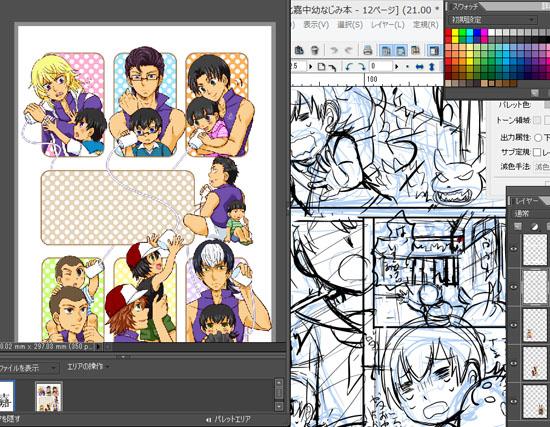Select the second layer's highlighted thumbnail
Screen dimensions: 550x427
(x=535, y=287)
